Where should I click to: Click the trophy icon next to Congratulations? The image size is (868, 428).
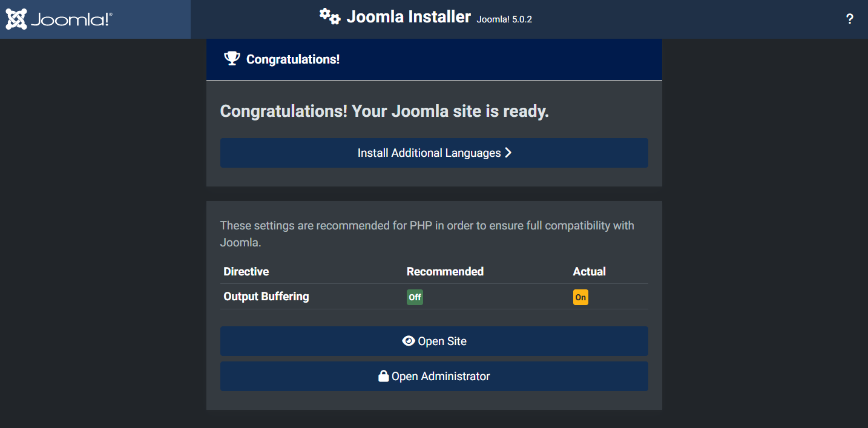coord(232,59)
